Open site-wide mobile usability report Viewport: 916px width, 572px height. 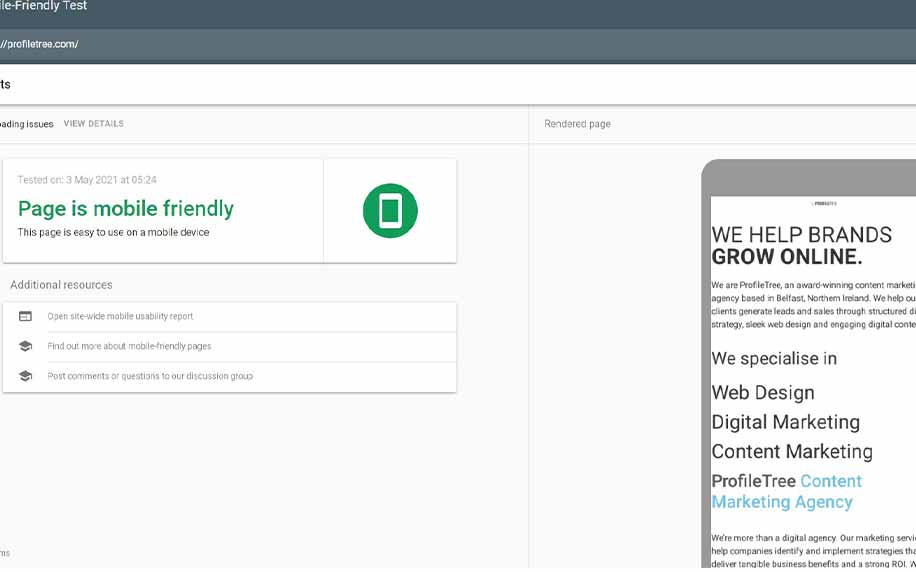[120, 316]
